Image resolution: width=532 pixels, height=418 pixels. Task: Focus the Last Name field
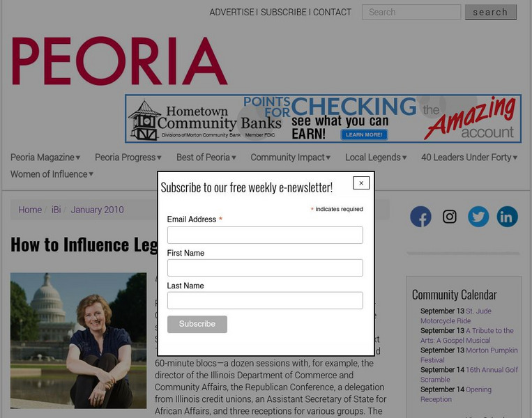pos(265,300)
